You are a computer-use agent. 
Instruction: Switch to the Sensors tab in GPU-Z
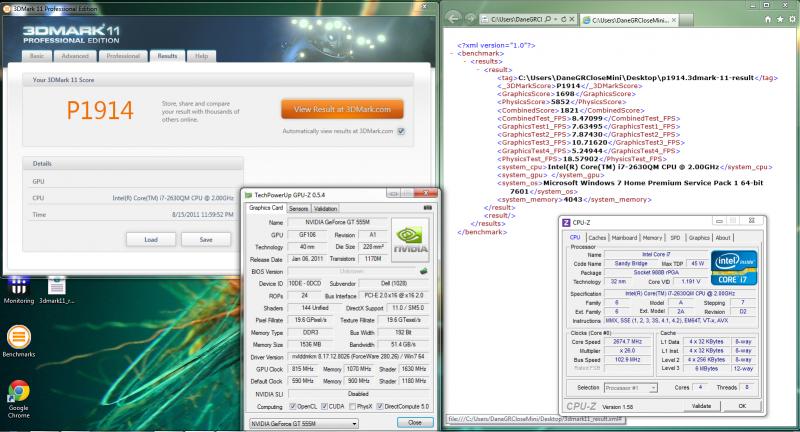[298, 209]
